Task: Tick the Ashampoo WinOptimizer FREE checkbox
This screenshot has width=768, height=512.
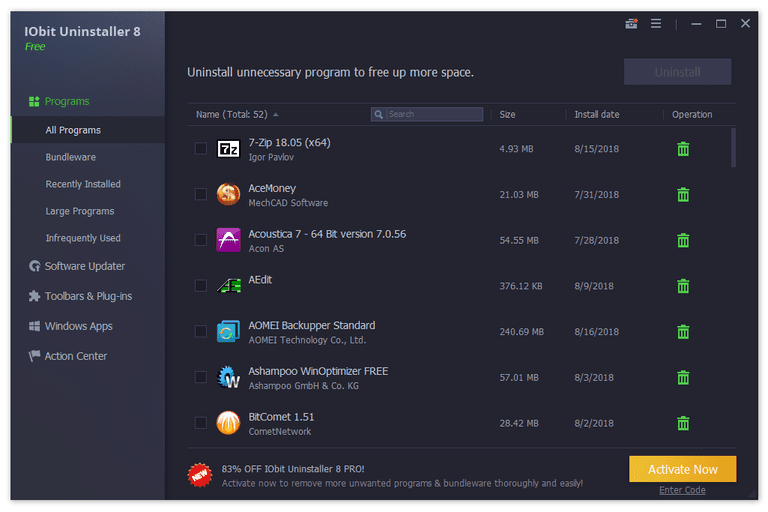Action: click(201, 377)
